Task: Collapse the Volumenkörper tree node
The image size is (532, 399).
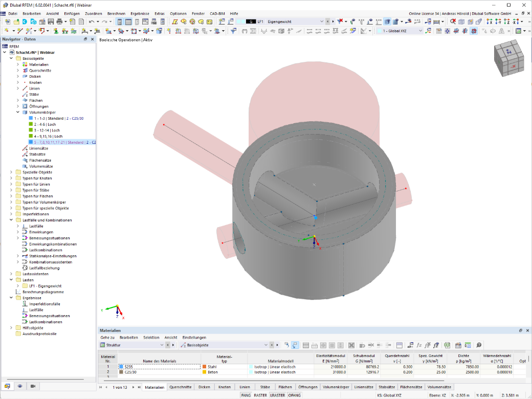Action: pos(18,113)
